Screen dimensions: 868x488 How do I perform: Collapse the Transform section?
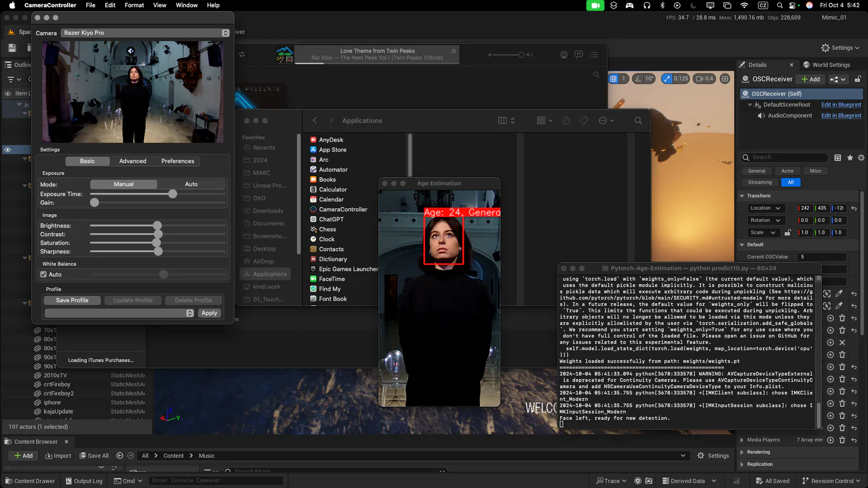[742, 196]
